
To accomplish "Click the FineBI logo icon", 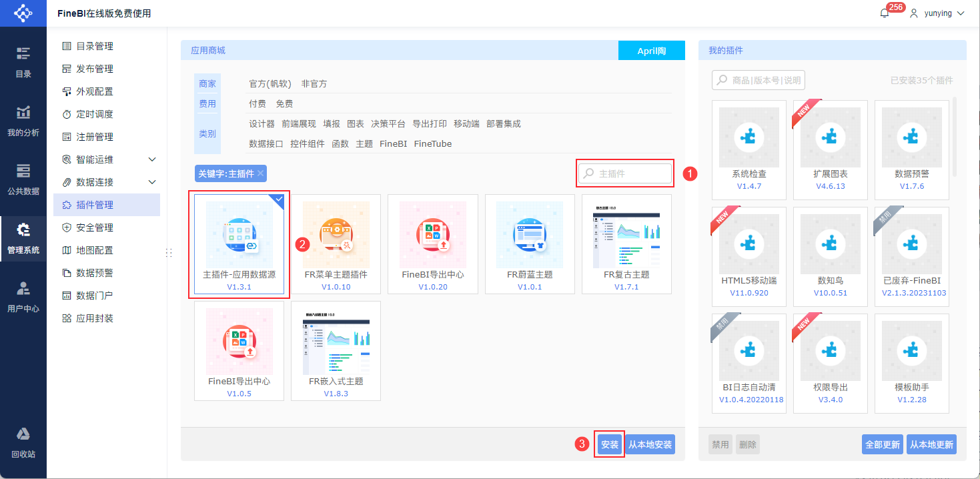I will tap(23, 13).
